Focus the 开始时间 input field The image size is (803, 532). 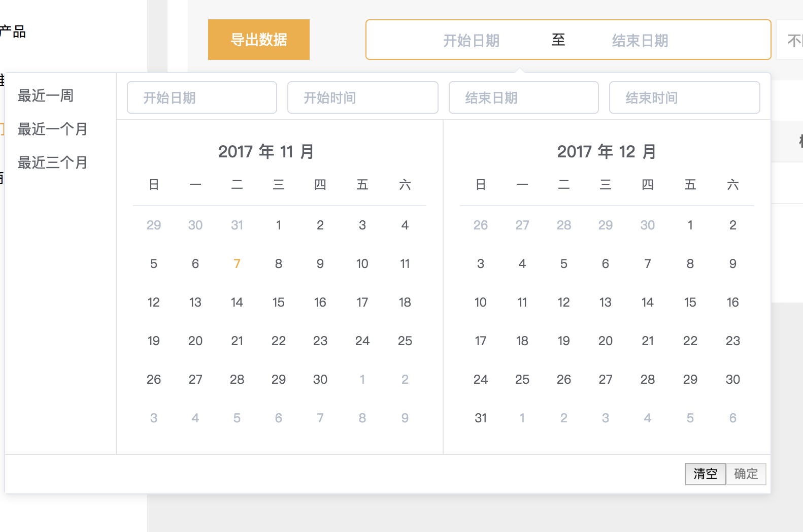point(362,97)
